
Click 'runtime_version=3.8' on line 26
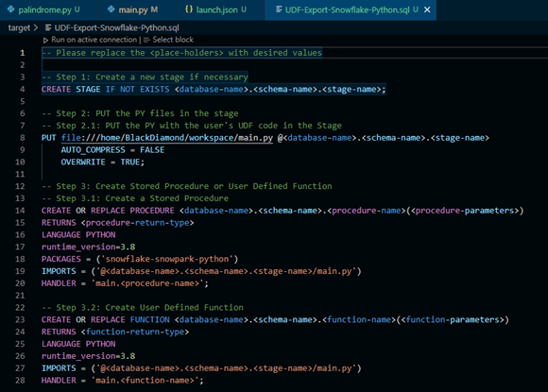(x=88, y=356)
